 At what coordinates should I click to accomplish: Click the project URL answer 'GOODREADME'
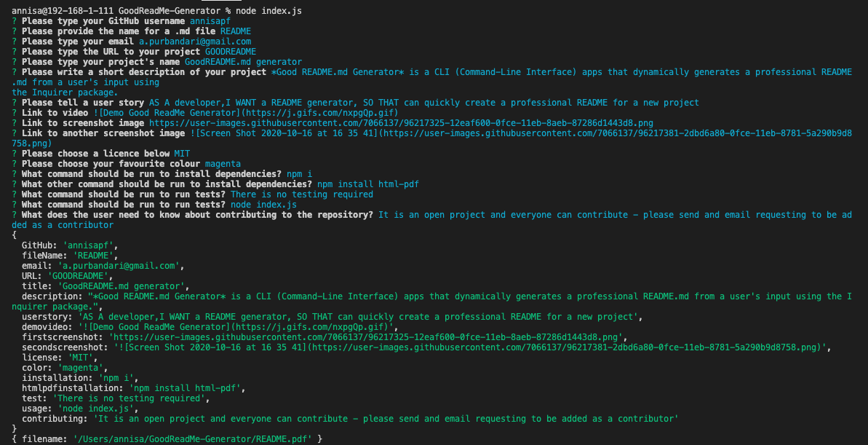tap(231, 52)
